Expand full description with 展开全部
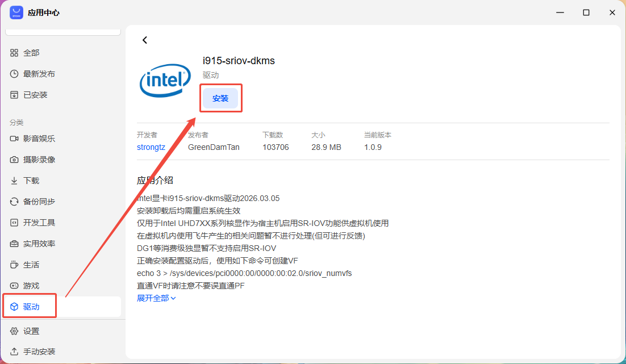The height and width of the screenshot is (364, 626). tap(156, 298)
